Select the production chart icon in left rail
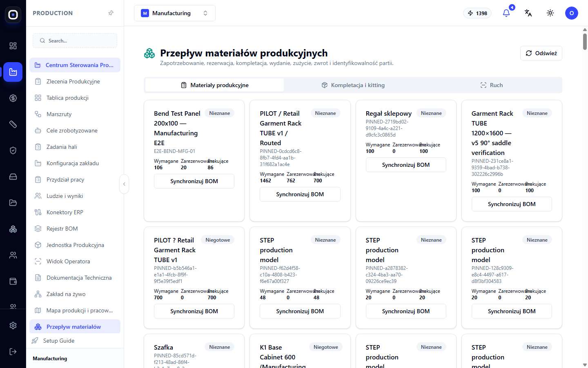588x368 pixels. 13,72
